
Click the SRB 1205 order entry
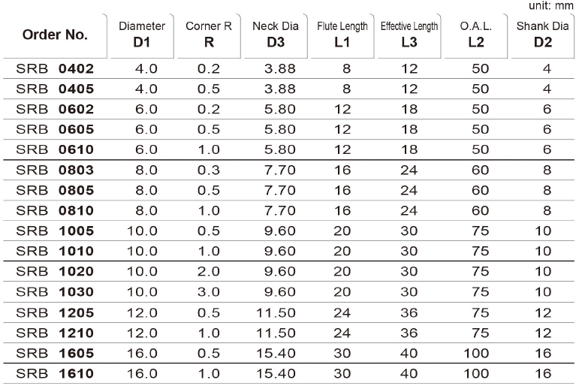(x=55, y=313)
